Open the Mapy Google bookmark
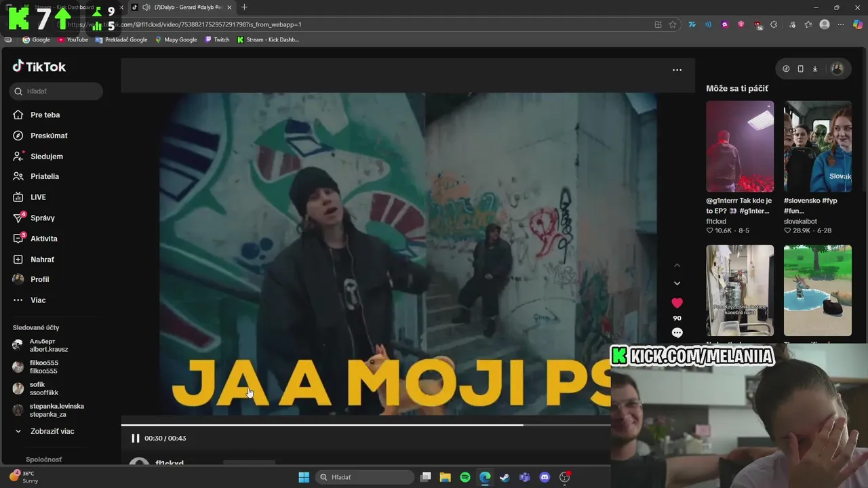 176,39
